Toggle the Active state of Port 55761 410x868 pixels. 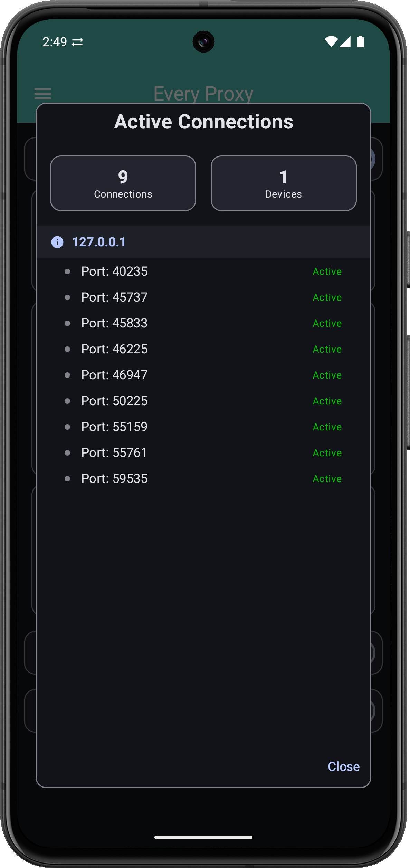327,453
